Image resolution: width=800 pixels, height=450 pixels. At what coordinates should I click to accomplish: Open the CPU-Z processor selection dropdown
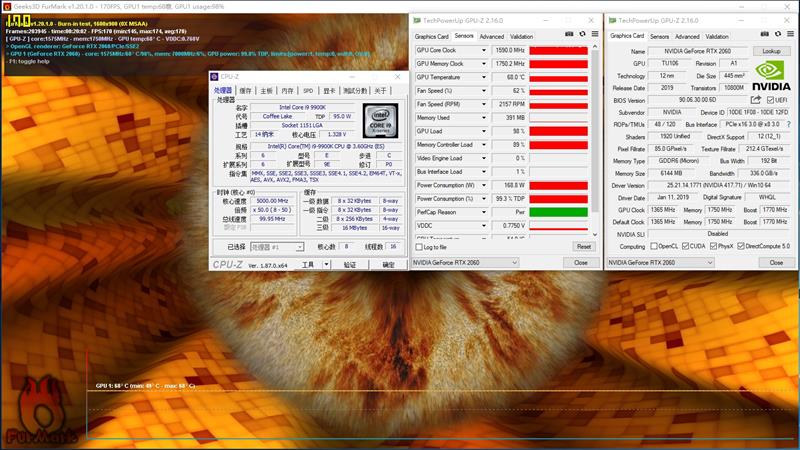coord(299,247)
